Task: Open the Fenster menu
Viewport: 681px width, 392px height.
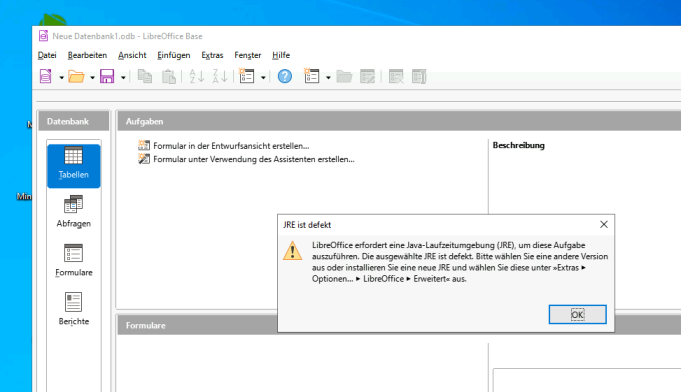Action: [248, 55]
